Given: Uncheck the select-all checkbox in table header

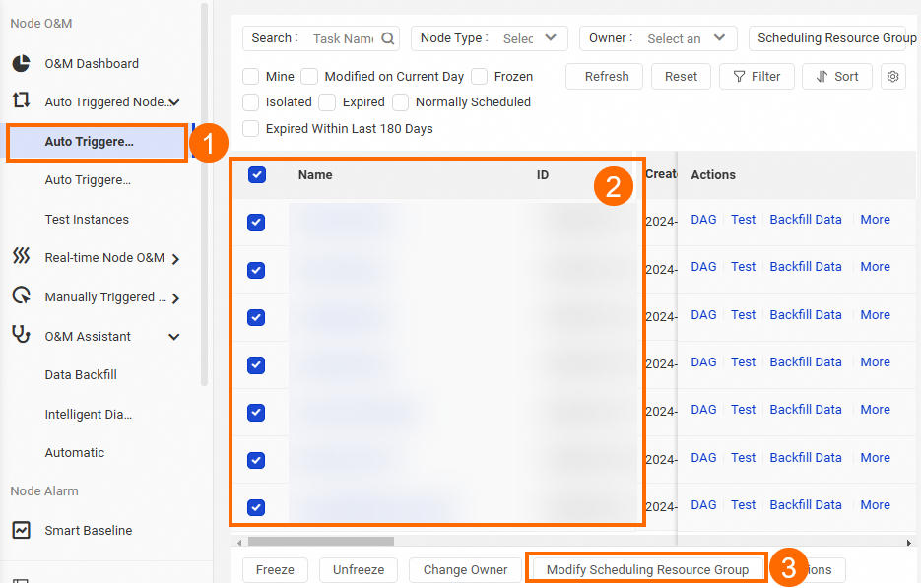Looking at the screenshot, I should coord(257,175).
